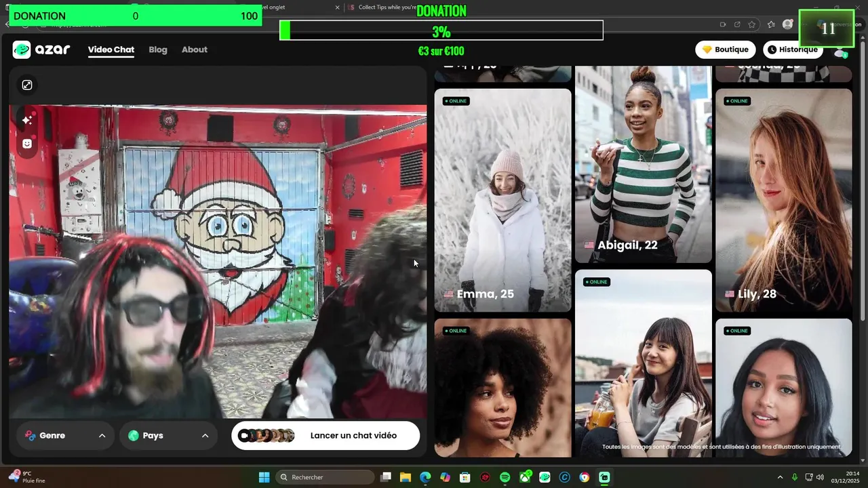Click the clock icon in Historique
Viewport: 868px width, 488px height.
click(772, 49)
